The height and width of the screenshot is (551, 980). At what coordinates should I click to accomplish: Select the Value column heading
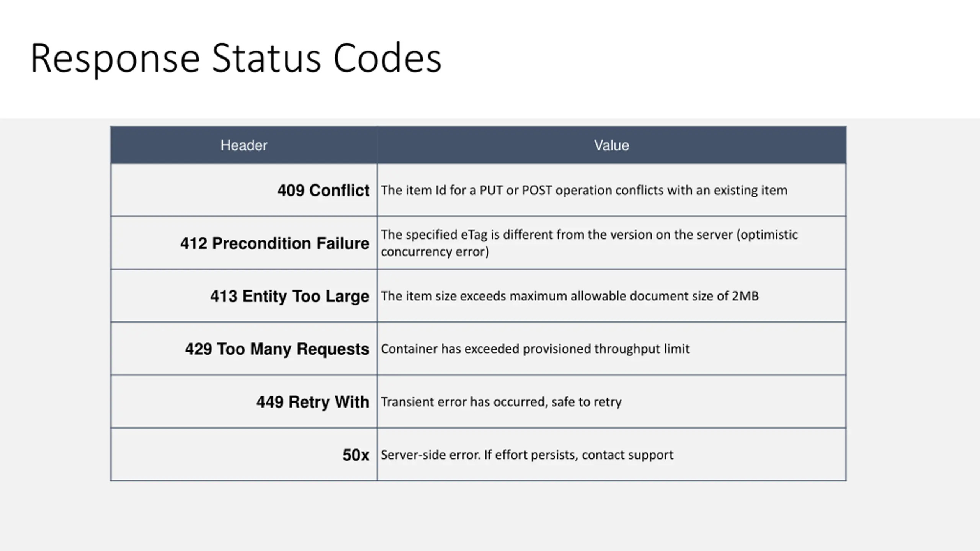[611, 145]
